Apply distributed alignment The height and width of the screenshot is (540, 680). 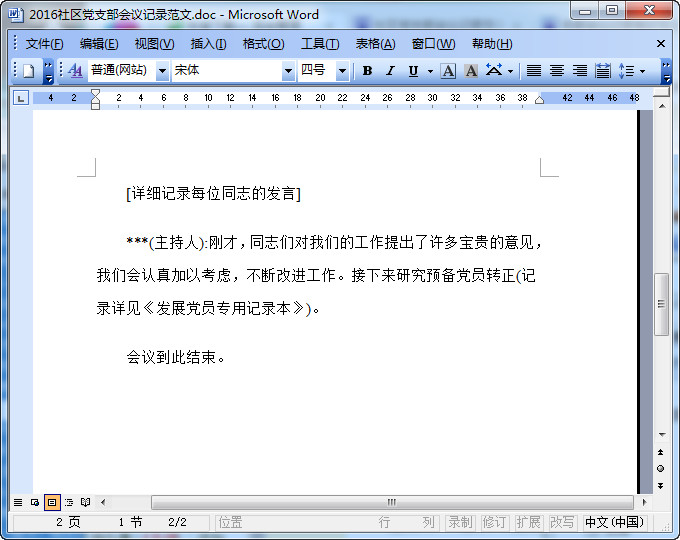point(603,71)
